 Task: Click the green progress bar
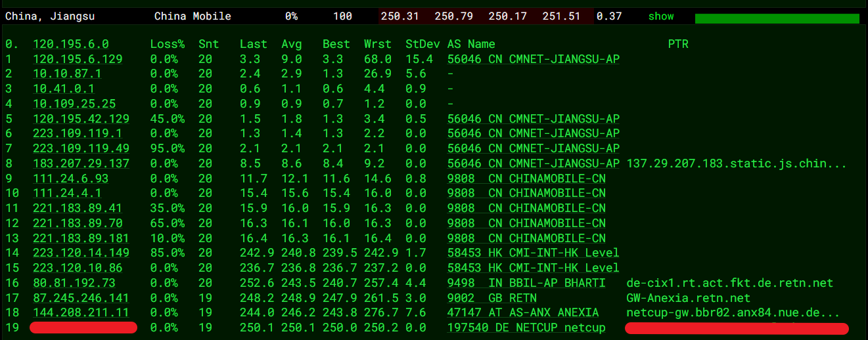pyautogui.click(x=777, y=18)
